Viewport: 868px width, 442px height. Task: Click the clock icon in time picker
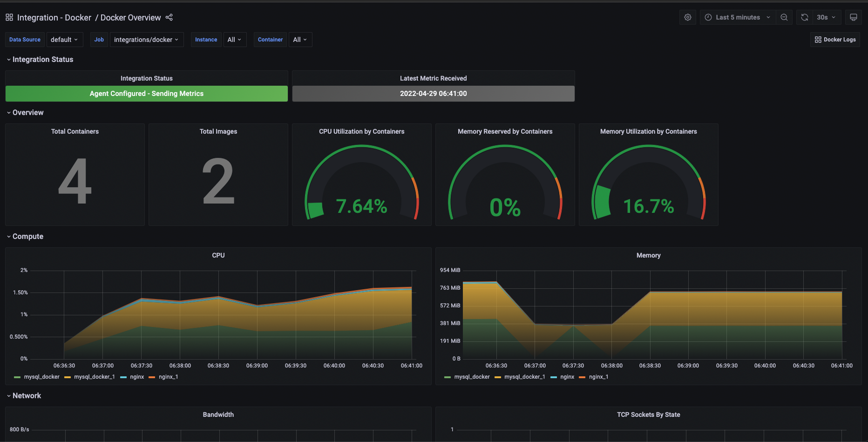click(x=708, y=17)
